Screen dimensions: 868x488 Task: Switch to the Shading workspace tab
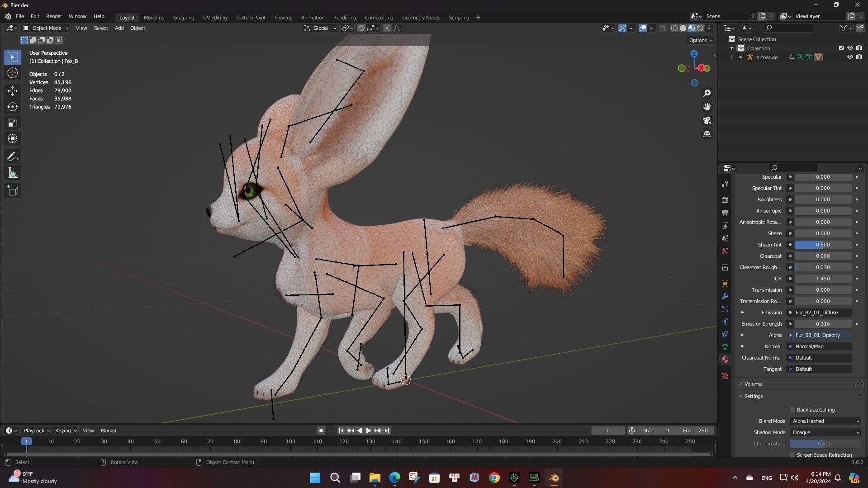tap(283, 18)
